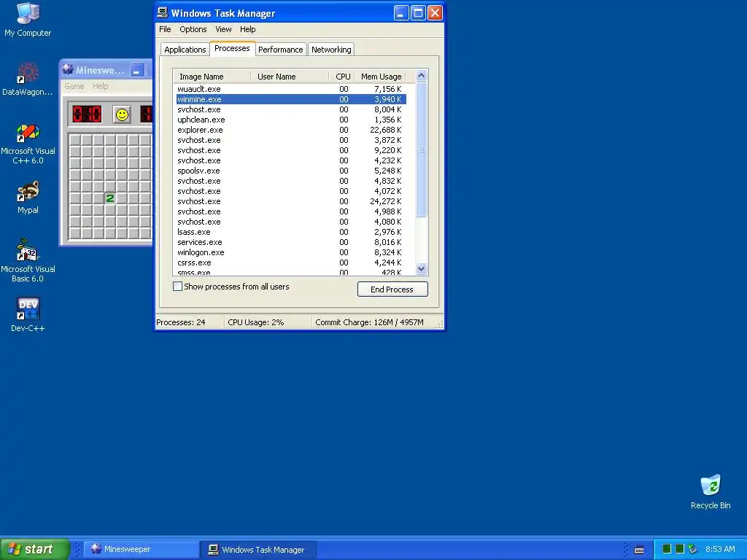Select the Dev-C++ desktop shortcut
Image resolution: width=747 pixels, height=560 pixels.
[28, 314]
